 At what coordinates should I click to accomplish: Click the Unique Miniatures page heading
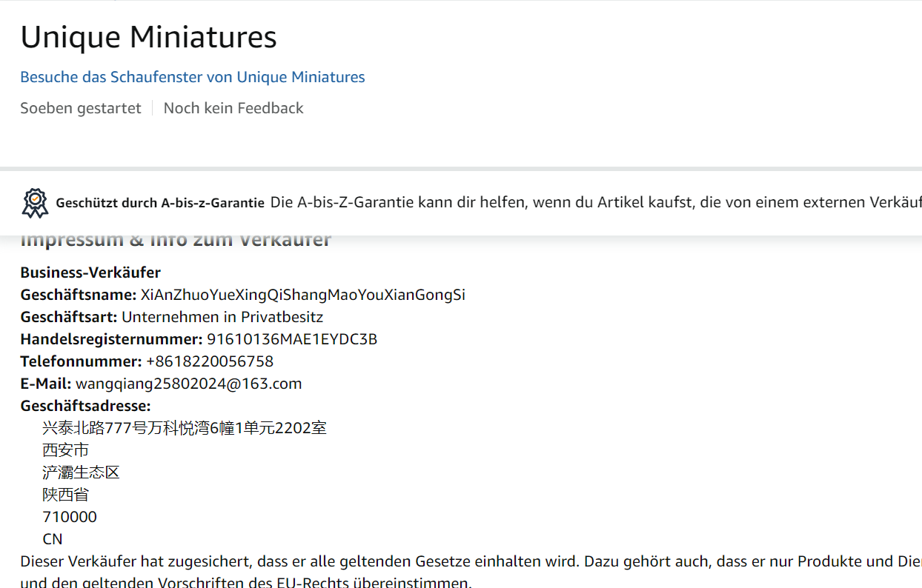148,37
